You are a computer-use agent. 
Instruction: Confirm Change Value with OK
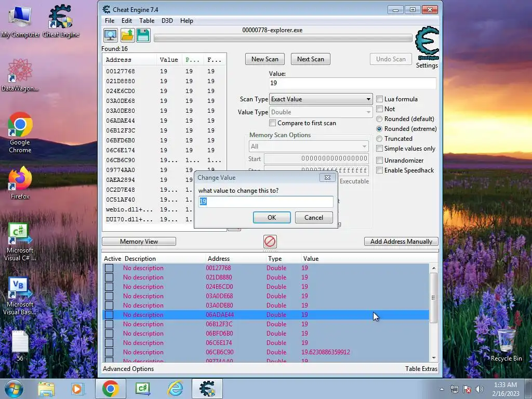(272, 218)
